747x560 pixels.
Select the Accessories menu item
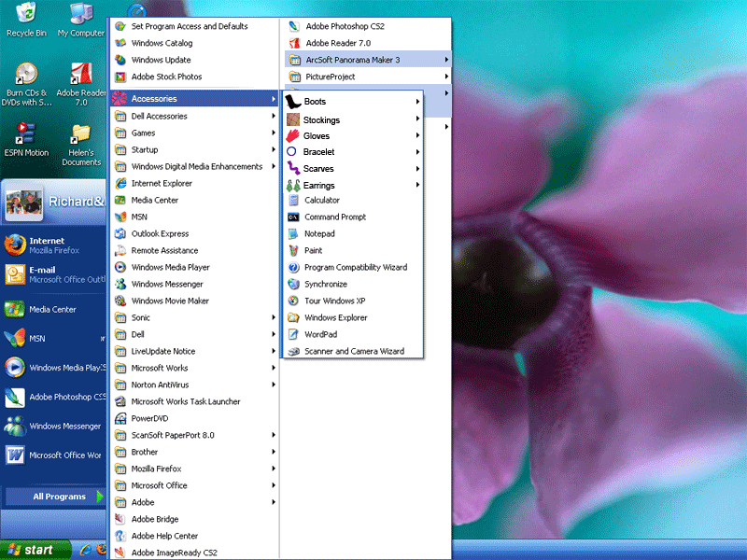coord(194,99)
